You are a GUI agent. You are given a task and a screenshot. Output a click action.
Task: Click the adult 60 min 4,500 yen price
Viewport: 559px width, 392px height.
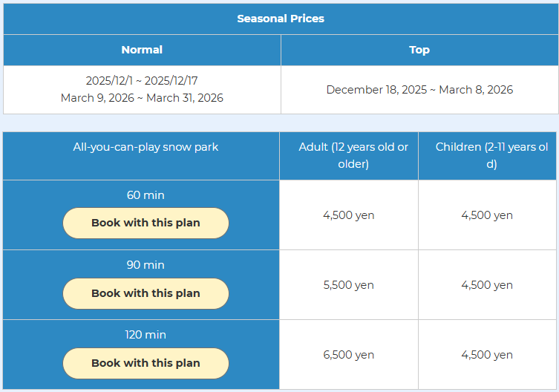[349, 215]
